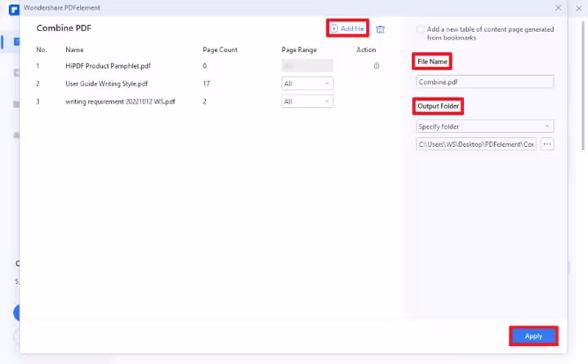
Task: Click the No. column header
Action: 42,50
